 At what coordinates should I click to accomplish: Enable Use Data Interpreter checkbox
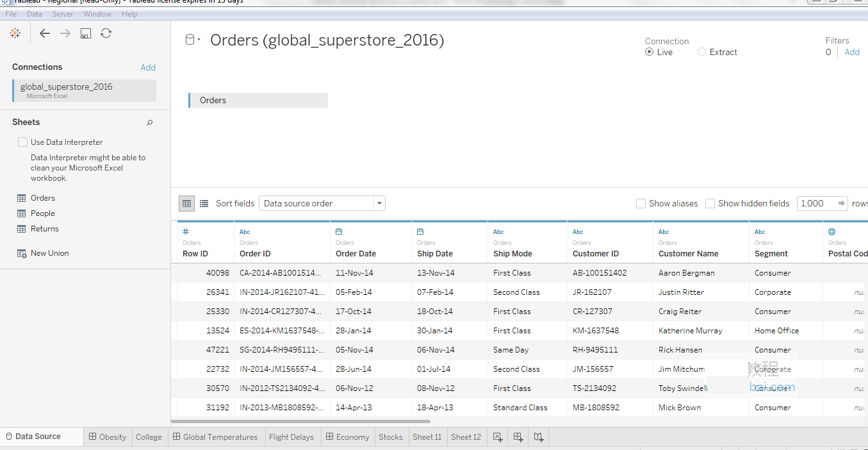(x=23, y=142)
